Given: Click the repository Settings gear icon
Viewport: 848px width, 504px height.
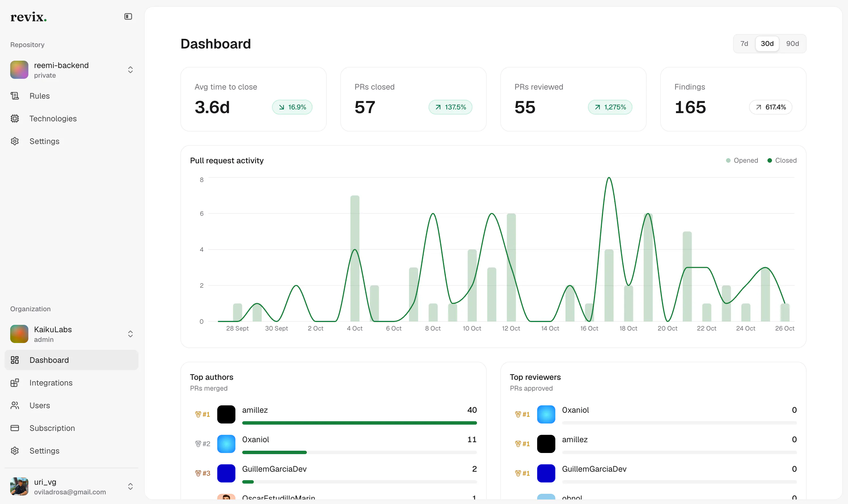Looking at the screenshot, I should click(x=15, y=141).
